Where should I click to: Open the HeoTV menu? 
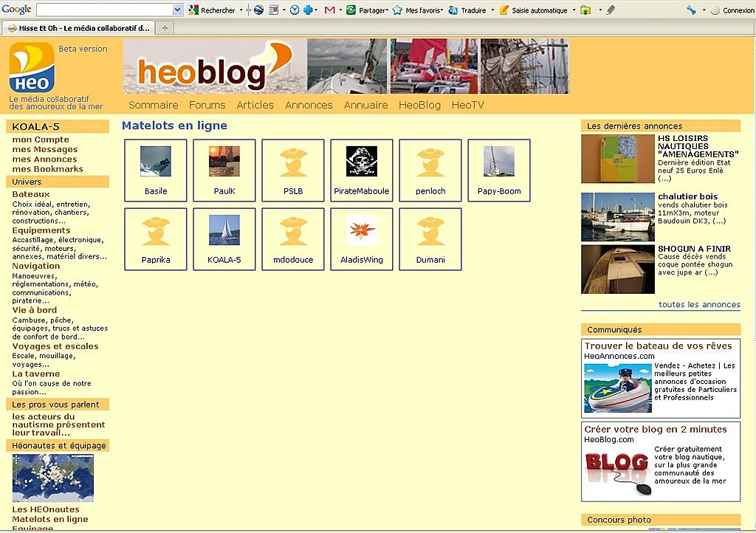[467, 105]
